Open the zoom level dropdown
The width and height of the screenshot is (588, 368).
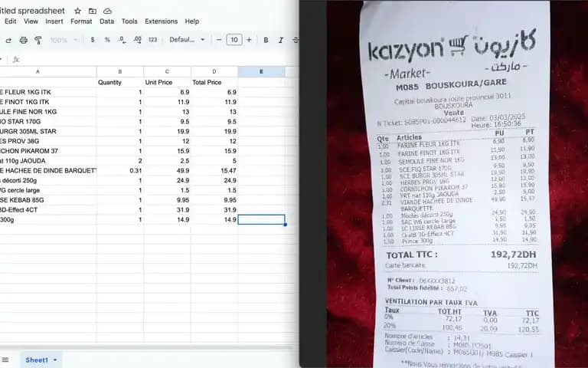[x=64, y=40]
